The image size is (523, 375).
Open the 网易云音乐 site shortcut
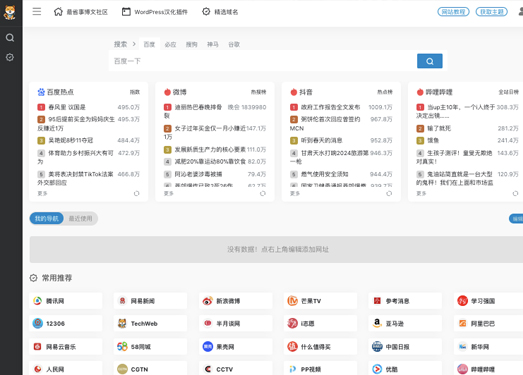click(66, 347)
